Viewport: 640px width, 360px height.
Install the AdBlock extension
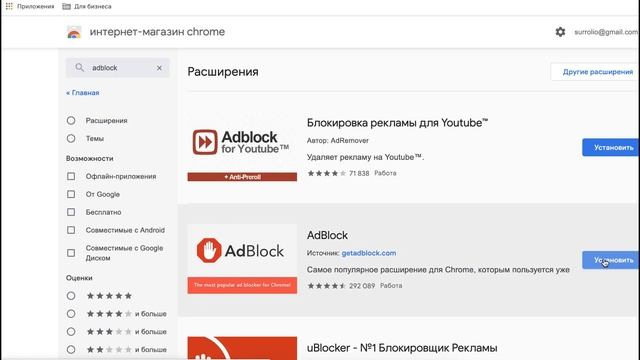(x=611, y=260)
